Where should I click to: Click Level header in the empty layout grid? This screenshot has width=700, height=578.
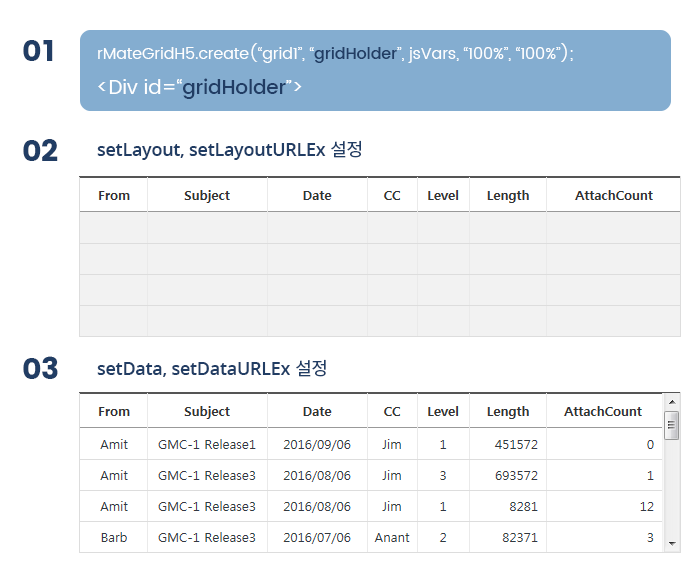coord(443,195)
